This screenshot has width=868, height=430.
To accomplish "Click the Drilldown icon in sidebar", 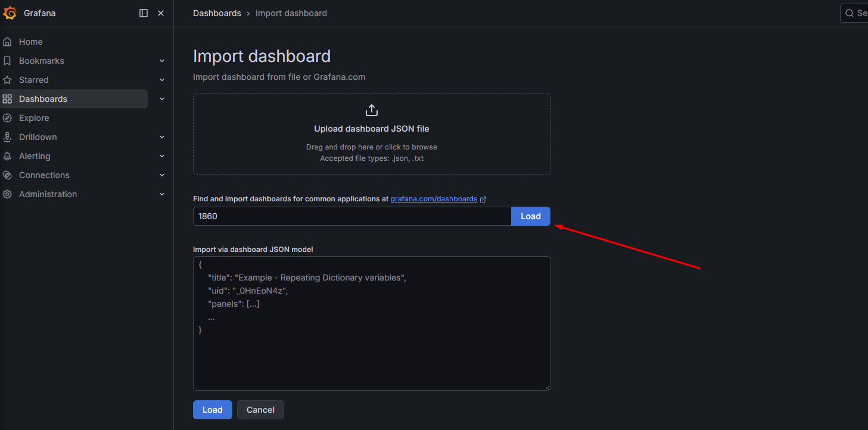I will click(x=7, y=137).
